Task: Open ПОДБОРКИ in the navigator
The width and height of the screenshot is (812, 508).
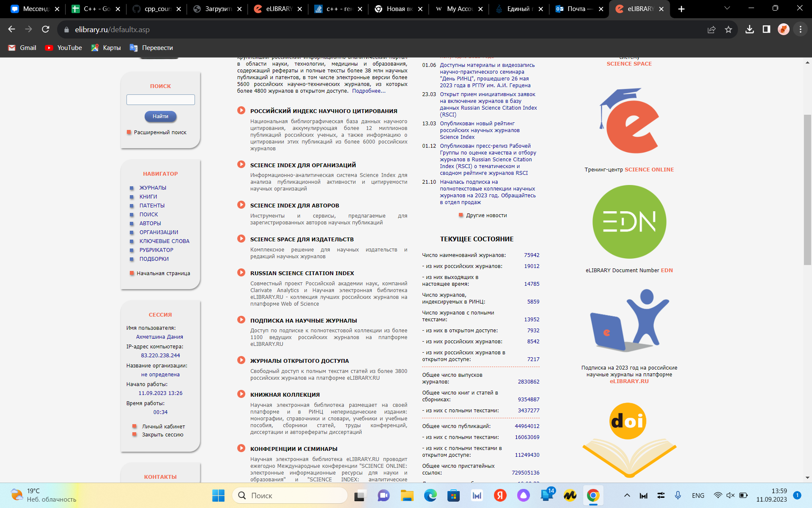Action: (154, 259)
